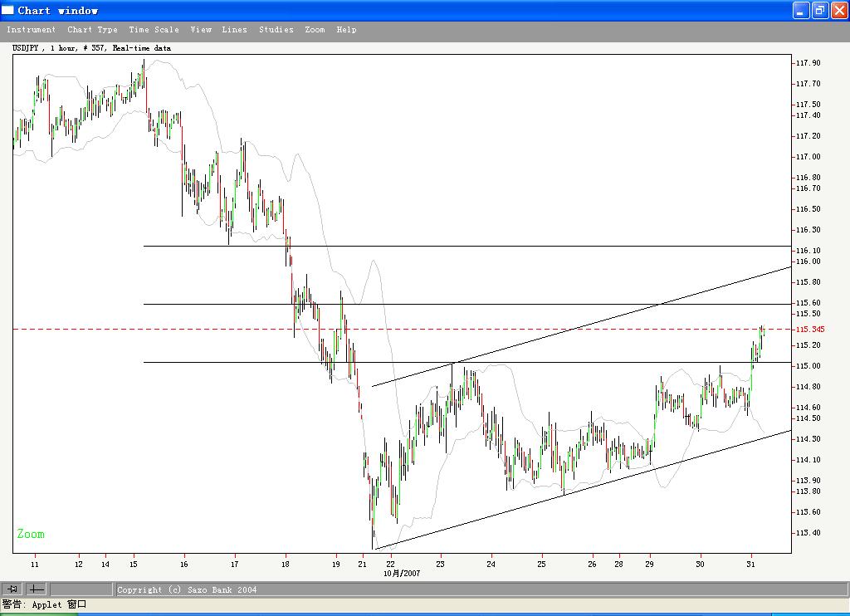This screenshot has width=850, height=616.
Task: Maximize the Chart window
Action: point(820,10)
